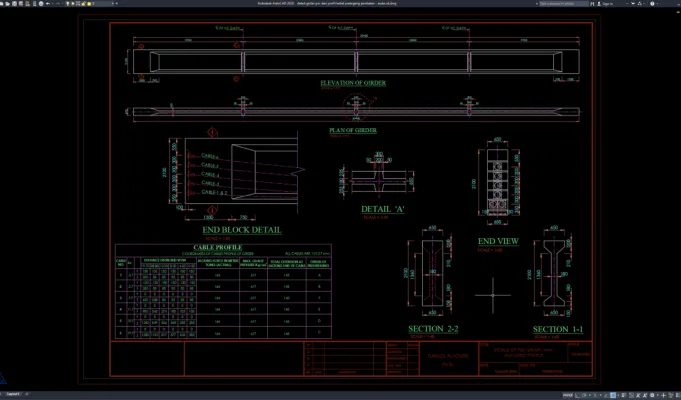Open Workspace Switching dropdown arrow
This screenshot has width=681, height=400.
coord(658,395)
